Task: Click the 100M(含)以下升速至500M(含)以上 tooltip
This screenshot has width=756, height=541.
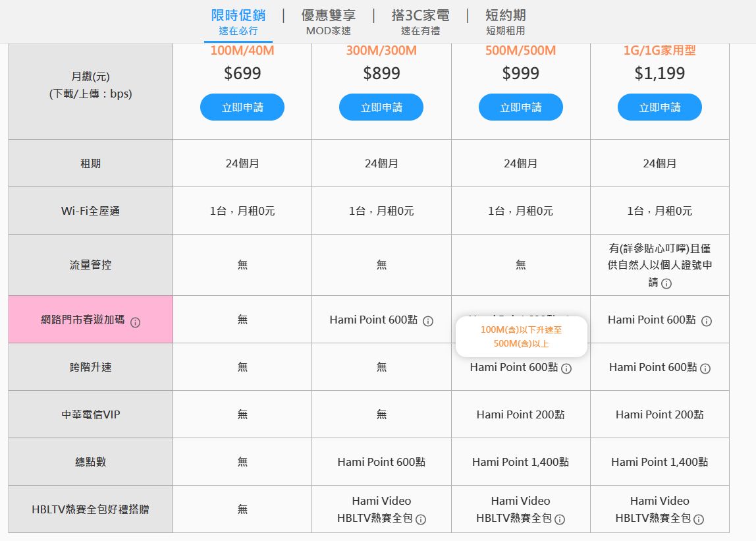Action: [521, 336]
